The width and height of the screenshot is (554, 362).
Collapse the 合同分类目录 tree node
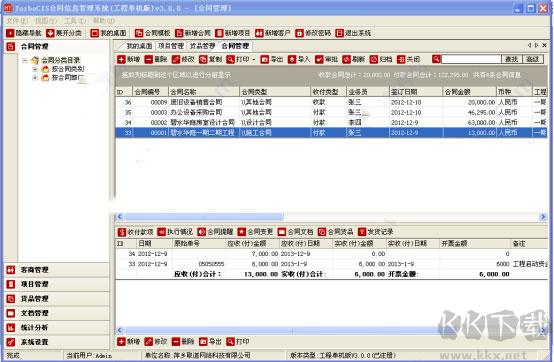25,60
